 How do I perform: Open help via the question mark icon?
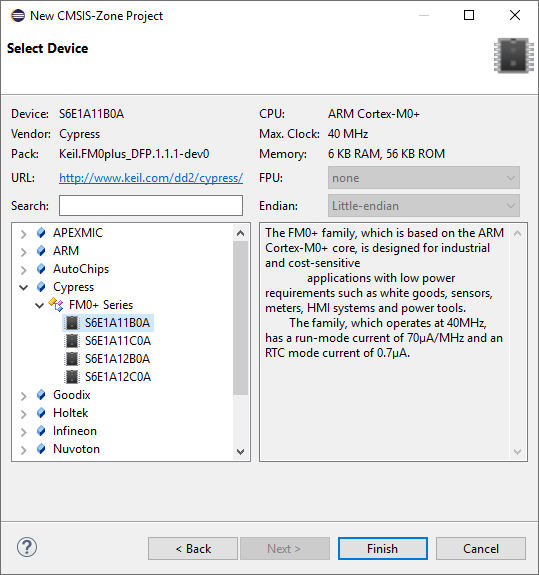pos(27,547)
